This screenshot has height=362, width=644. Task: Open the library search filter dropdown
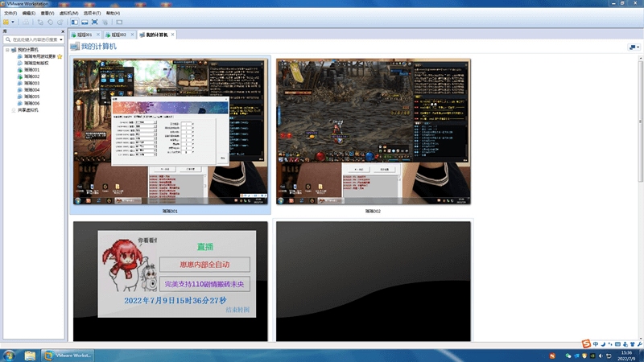coord(61,39)
